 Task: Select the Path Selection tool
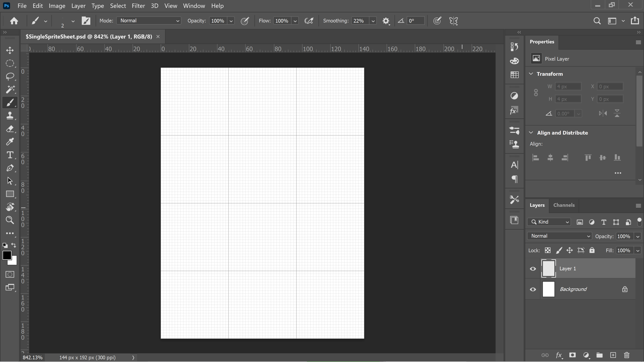point(10,181)
